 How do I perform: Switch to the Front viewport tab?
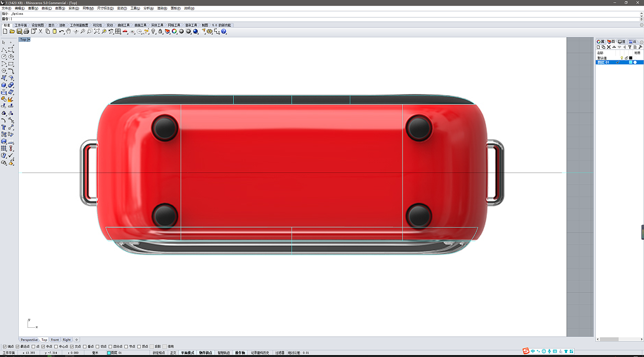pyautogui.click(x=55, y=340)
